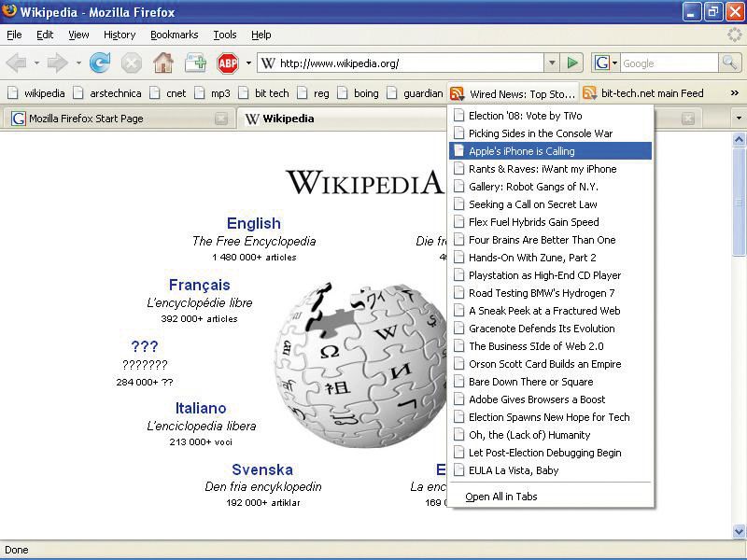Screen dimensions: 747x560
Task: Open the History menu
Action: (x=120, y=35)
